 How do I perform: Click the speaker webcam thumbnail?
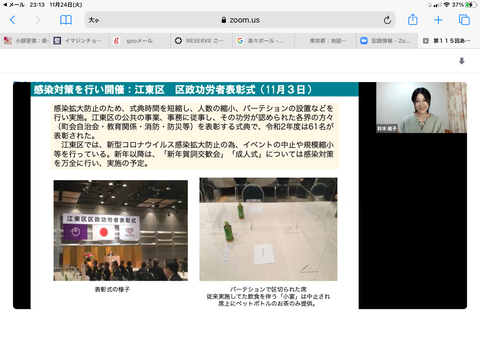pyautogui.click(x=421, y=107)
